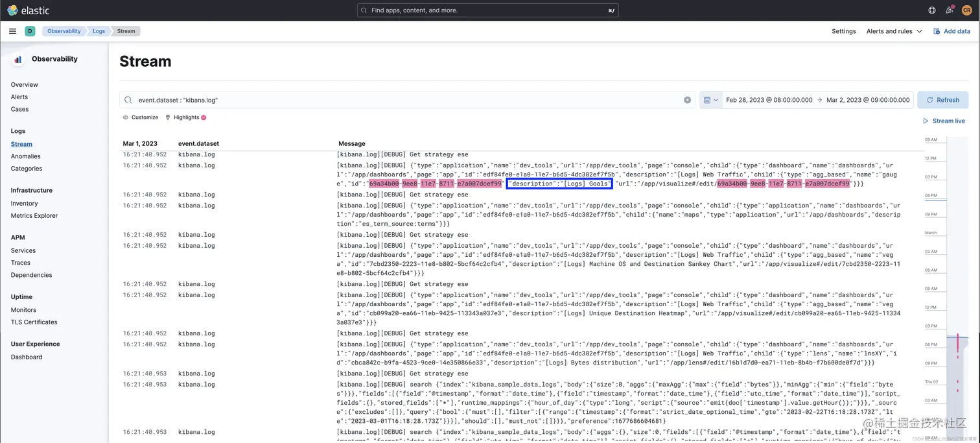The image size is (980, 443).
Task: Go to Categories under Logs
Action: point(27,169)
